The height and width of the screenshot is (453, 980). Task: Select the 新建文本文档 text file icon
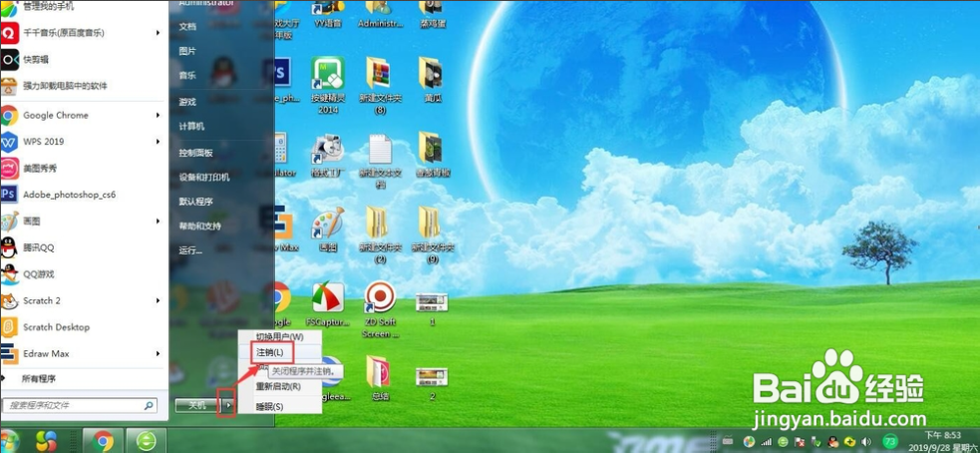(x=380, y=162)
